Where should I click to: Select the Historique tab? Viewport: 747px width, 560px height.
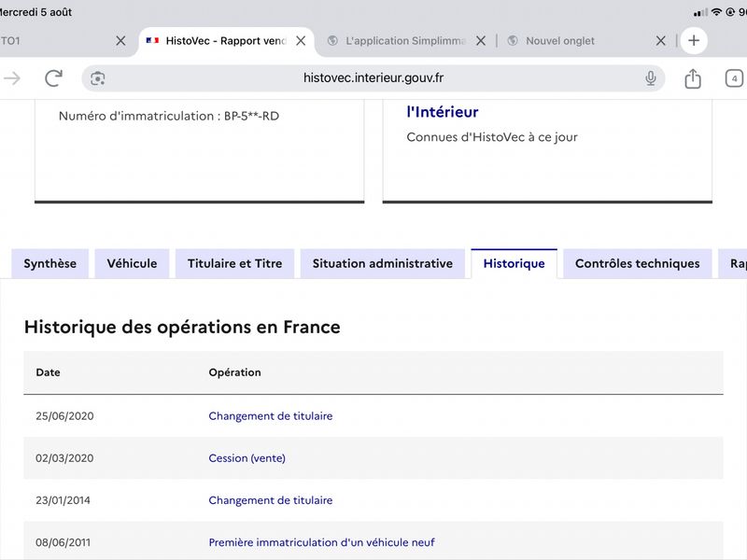(514, 263)
